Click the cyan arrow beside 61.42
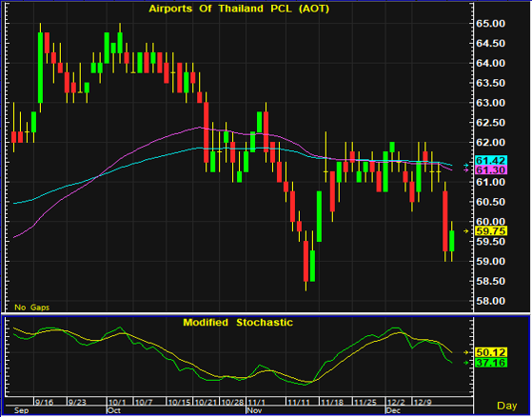The height and width of the screenshot is (417, 532). pos(466,166)
